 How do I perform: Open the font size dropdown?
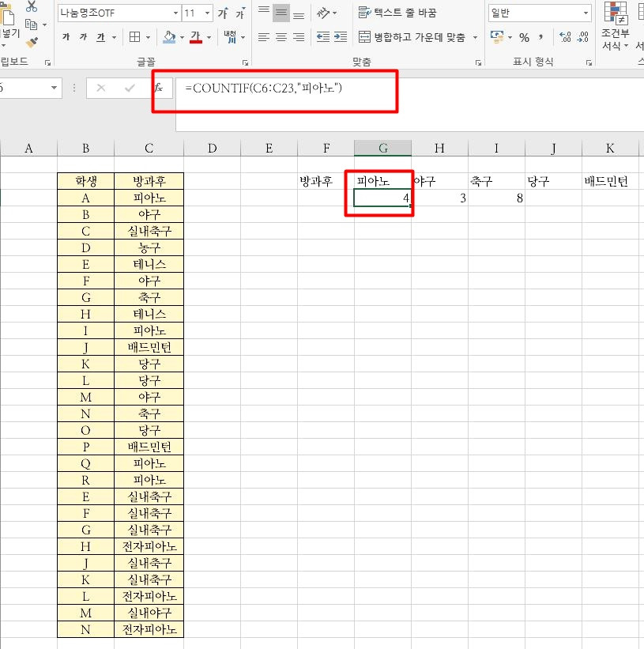point(198,13)
